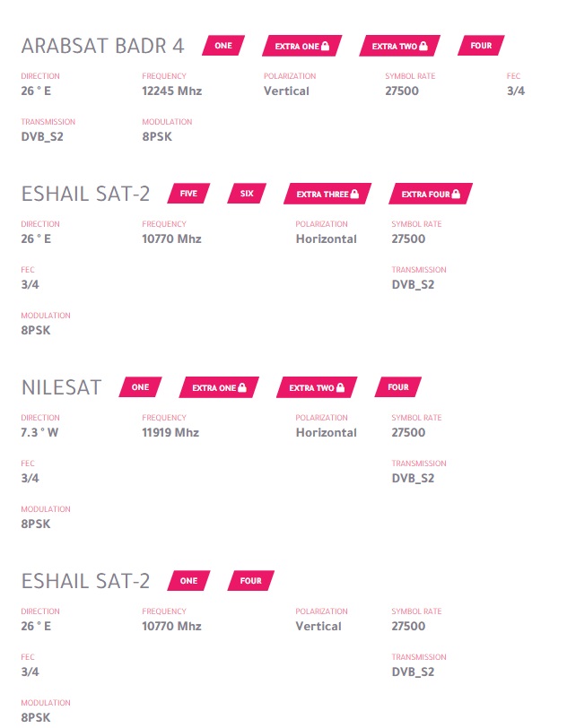This screenshot has height=728, width=567.
Task: Click the NILESAT satellite heading
Action: click(61, 388)
